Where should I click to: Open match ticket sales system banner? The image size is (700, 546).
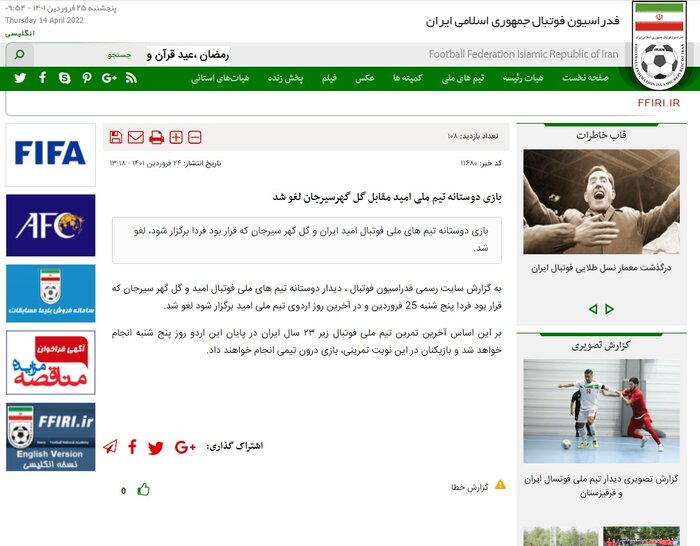click(50, 293)
